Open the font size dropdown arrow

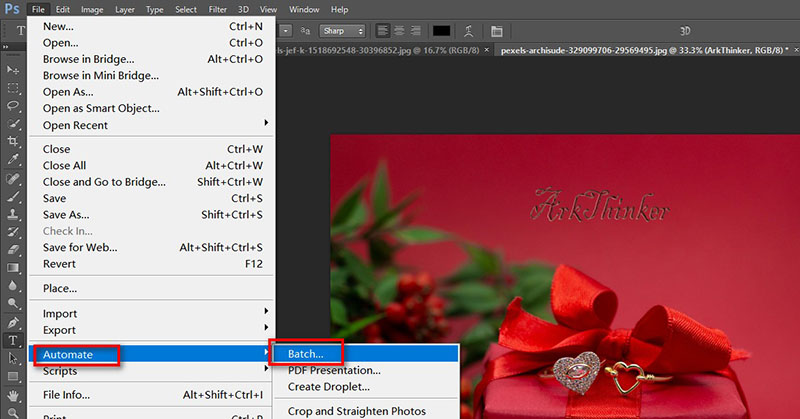[286, 31]
